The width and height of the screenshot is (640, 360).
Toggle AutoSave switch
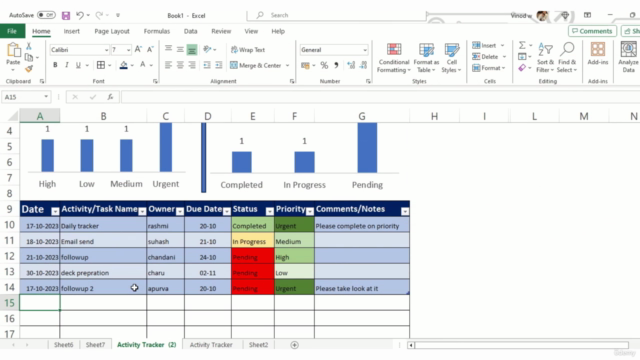47,15
